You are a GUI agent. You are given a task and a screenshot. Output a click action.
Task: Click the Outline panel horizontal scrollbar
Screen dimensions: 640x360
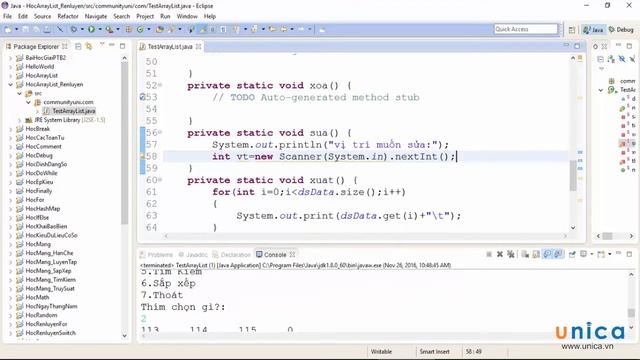(x=608, y=236)
